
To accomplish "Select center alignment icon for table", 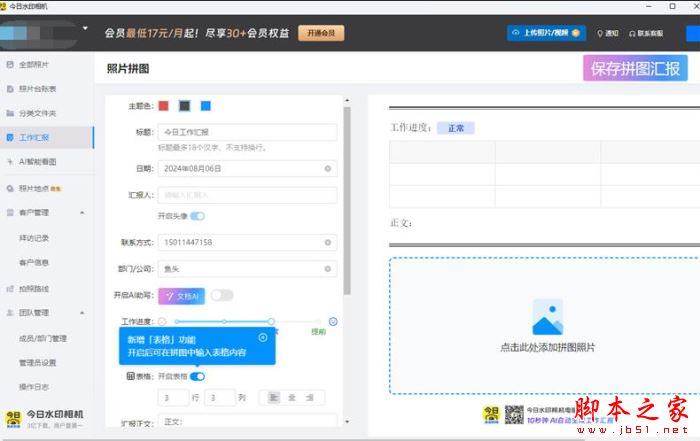I will click(x=292, y=397).
